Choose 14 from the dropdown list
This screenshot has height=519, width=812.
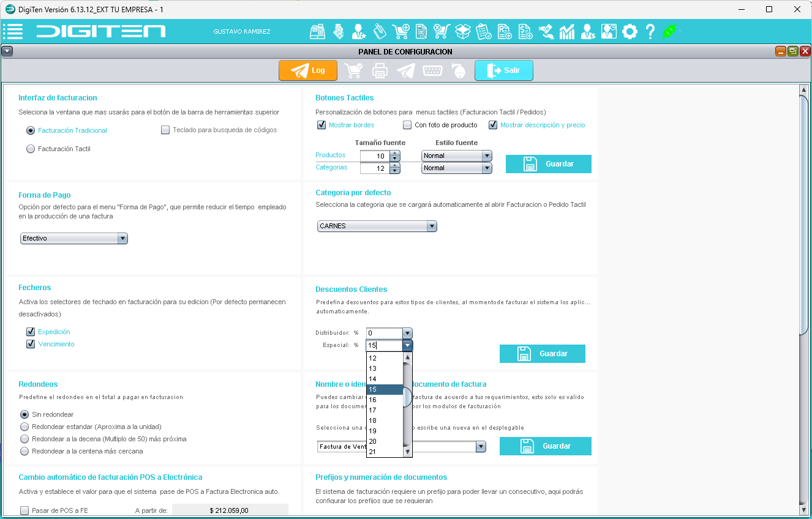click(385, 379)
